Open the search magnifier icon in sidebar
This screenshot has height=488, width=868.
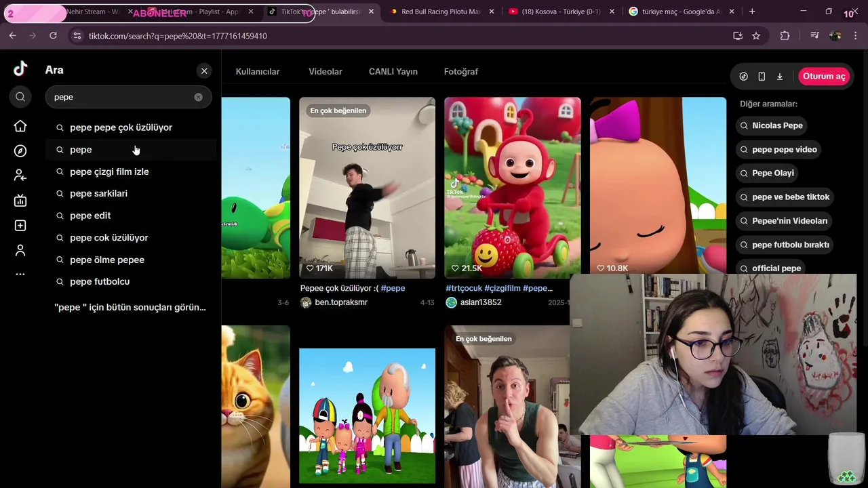click(x=20, y=97)
